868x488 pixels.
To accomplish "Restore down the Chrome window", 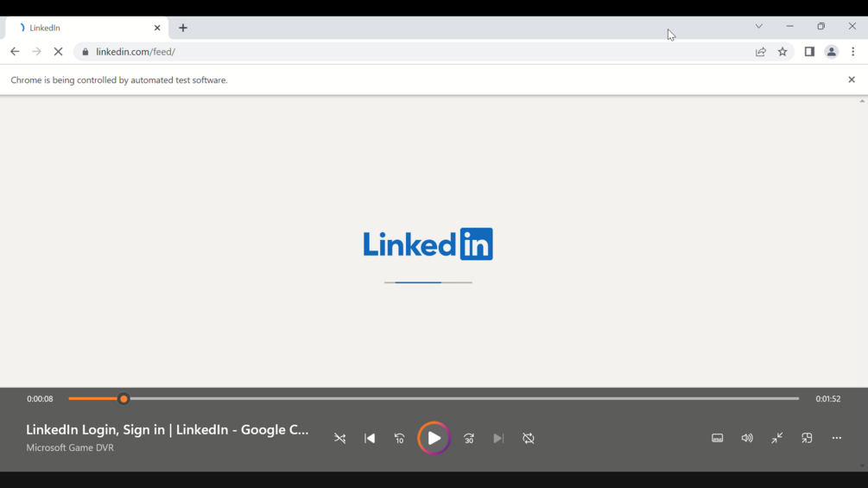I will coord(821,26).
